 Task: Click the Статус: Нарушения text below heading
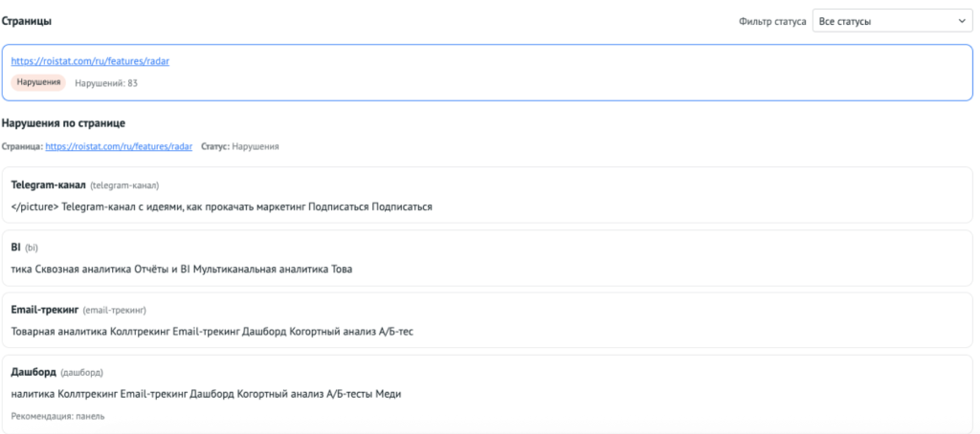tap(239, 146)
